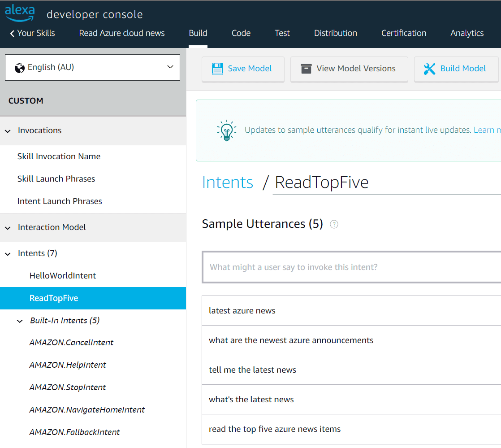This screenshot has width=501, height=448.
Task: Switch to the Code tab
Action: tap(241, 33)
